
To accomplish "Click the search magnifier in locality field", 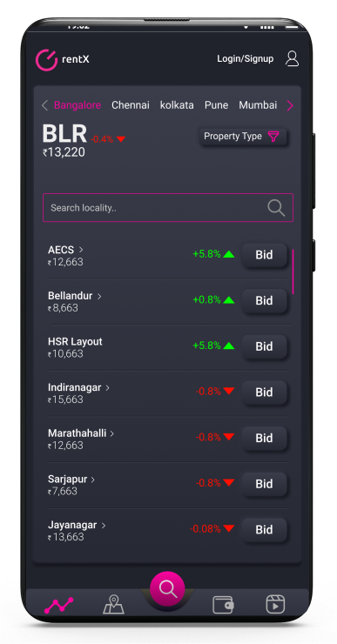I will click(276, 208).
